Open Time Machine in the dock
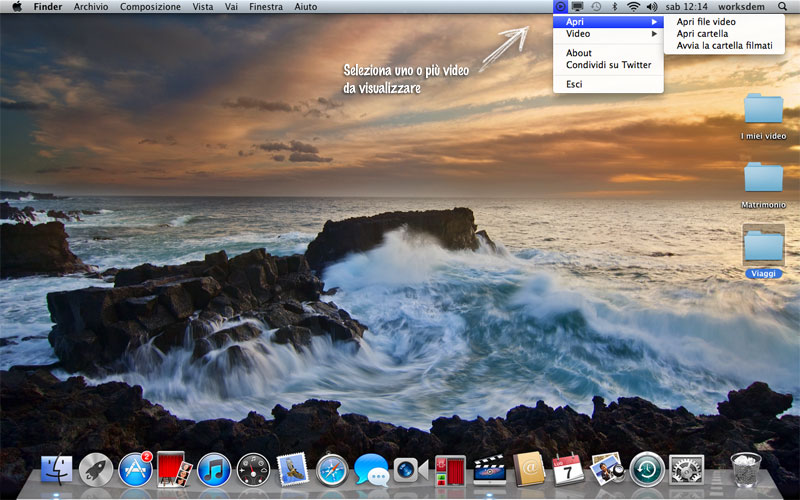Screen dimensions: 800x500 tap(647, 469)
